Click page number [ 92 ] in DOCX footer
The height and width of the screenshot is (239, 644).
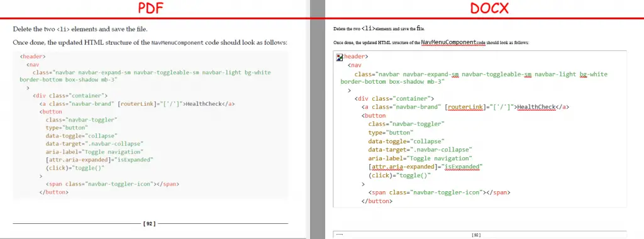pos(476,235)
